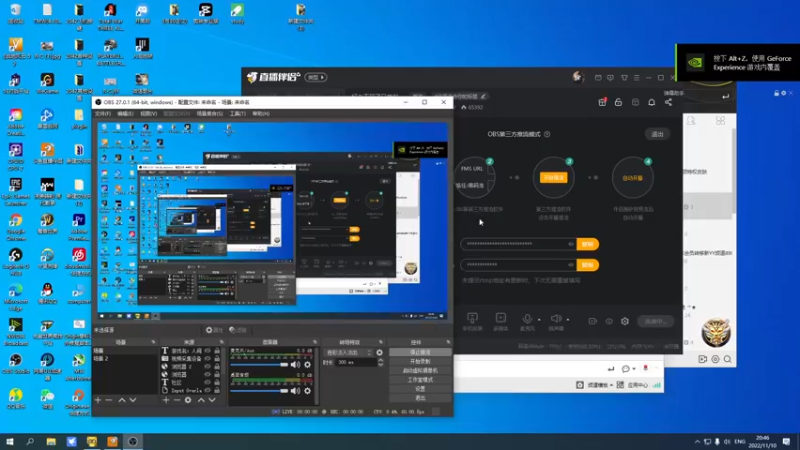Open OBS Help menu
Image resolution: width=800 pixels, height=450 pixels.
coord(261,113)
